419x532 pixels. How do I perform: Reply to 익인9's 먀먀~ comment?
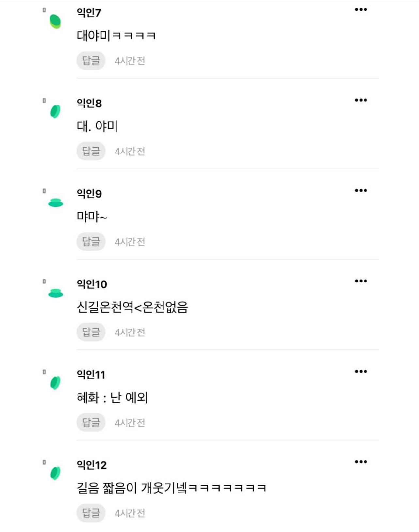coord(91,242)
